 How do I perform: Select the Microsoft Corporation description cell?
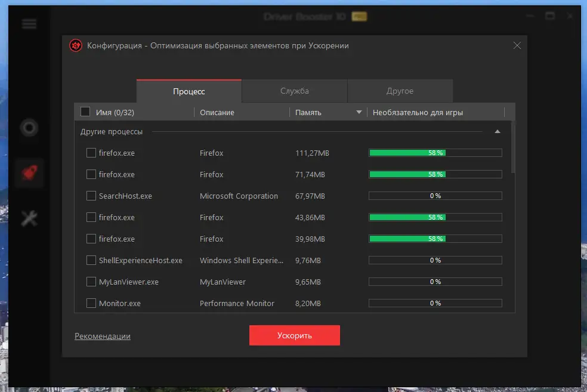coord(239,196)
